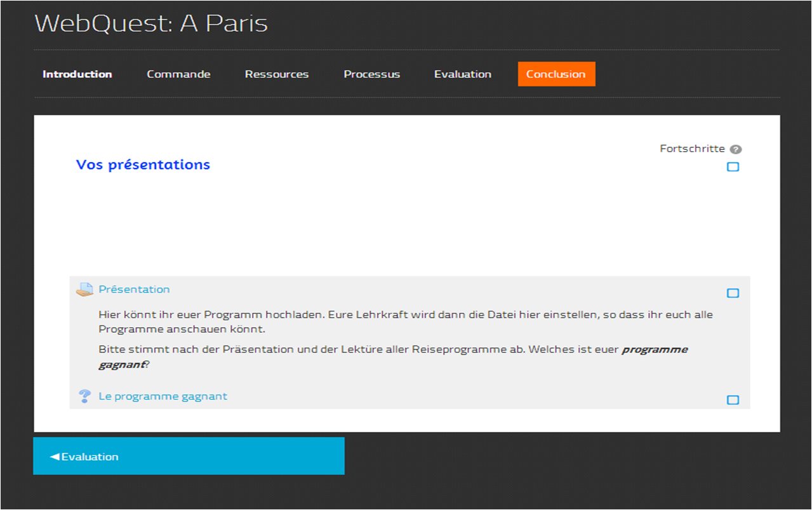Go to the Ressources tab
Viewport: 812px width, 510px height.
point(277,74)
